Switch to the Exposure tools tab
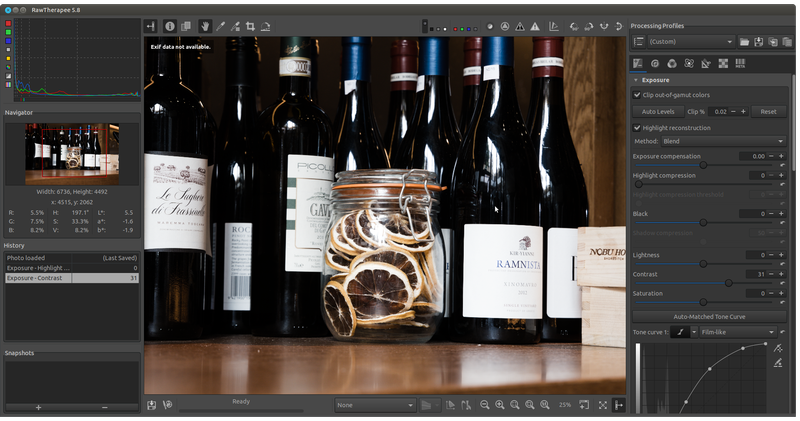 (638, 63)
